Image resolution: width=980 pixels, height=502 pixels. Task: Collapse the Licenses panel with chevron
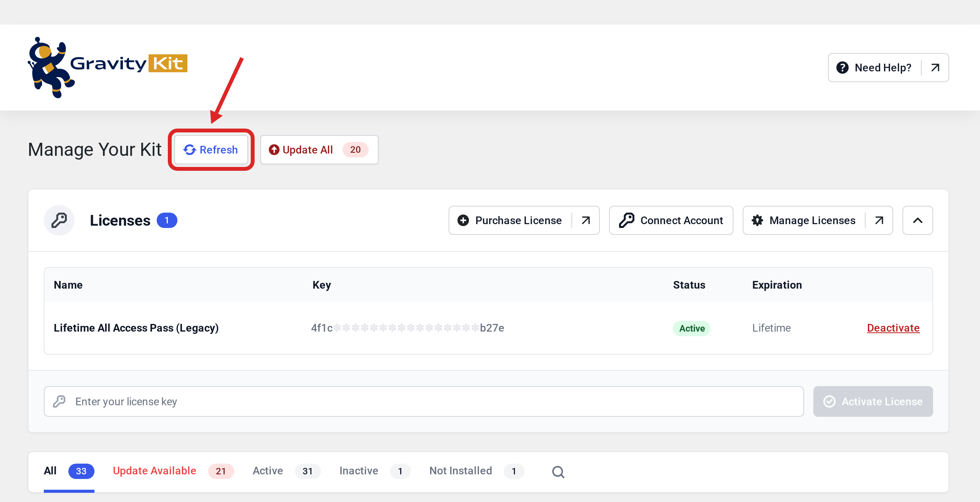pos(917,220)
